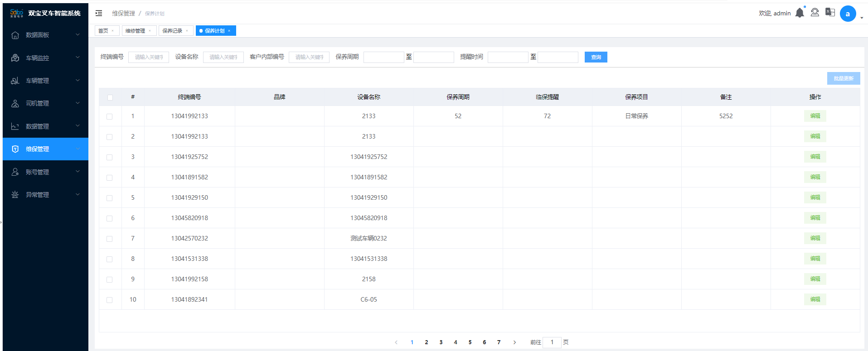Select the 测试车辆0232 row checkbox

(x=109, y=239)
